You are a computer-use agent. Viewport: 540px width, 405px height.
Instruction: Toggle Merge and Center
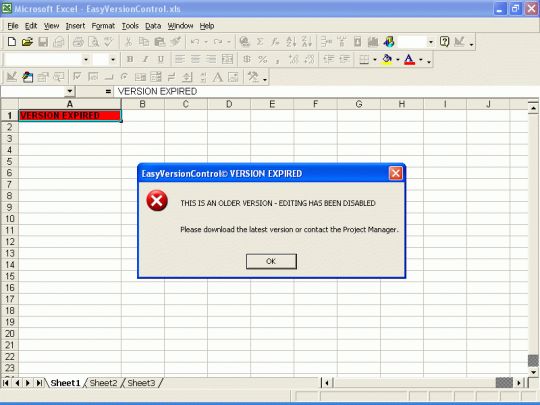(227, 59)
